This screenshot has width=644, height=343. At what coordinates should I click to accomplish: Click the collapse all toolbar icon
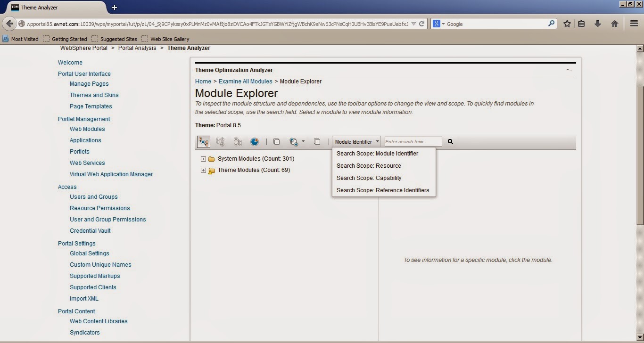[317, 141]
